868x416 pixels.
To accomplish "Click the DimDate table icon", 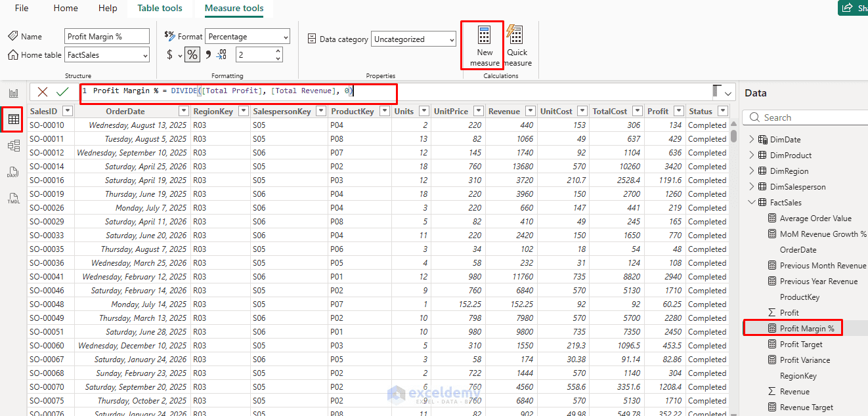I will tap(762, 139).
